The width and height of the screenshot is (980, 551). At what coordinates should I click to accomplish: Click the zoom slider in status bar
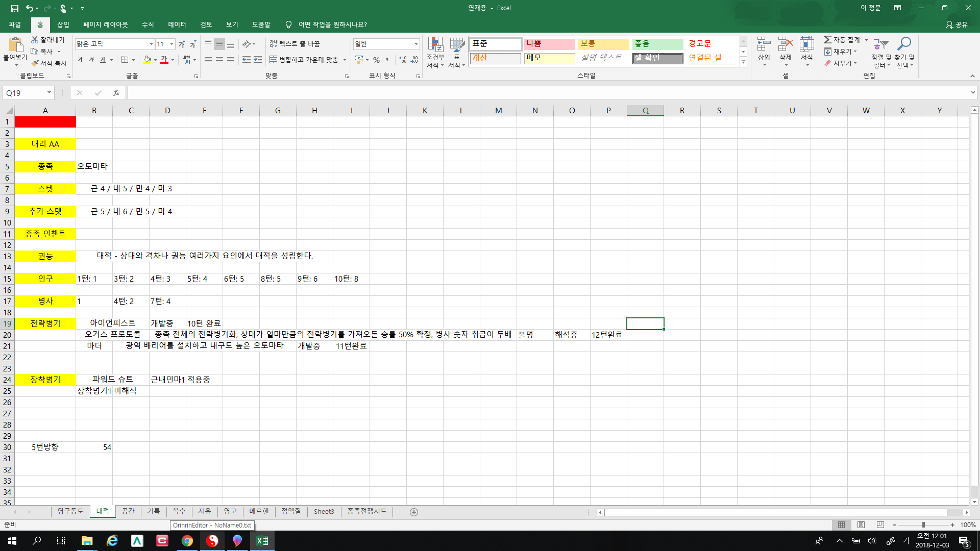tap(923, 525)
